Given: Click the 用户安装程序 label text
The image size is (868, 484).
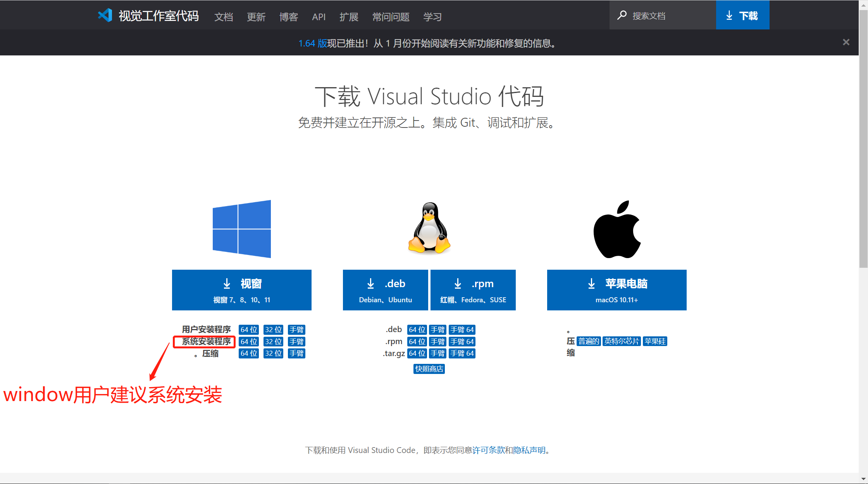Looking at the screenshot, I should [207, 329].
